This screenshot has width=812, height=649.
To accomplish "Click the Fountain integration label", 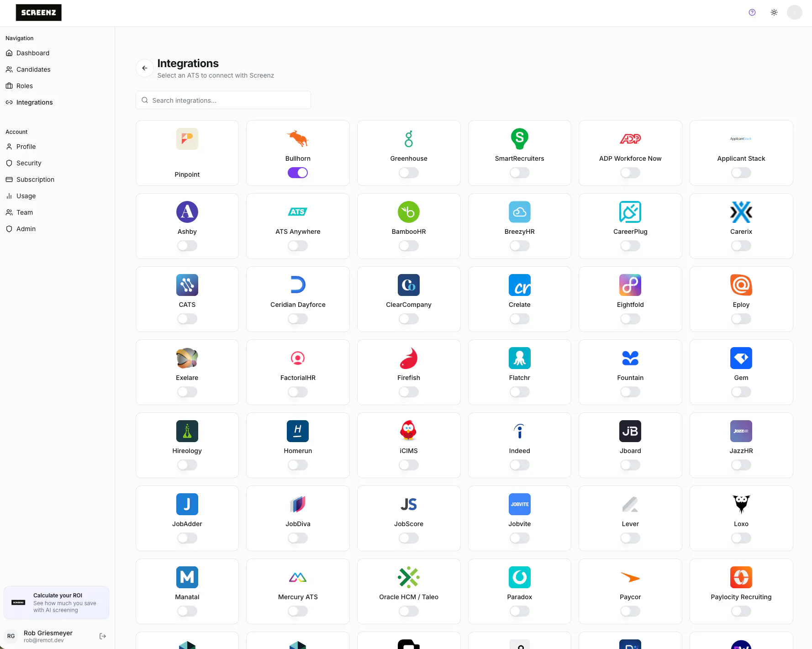I will coord(630,378).
